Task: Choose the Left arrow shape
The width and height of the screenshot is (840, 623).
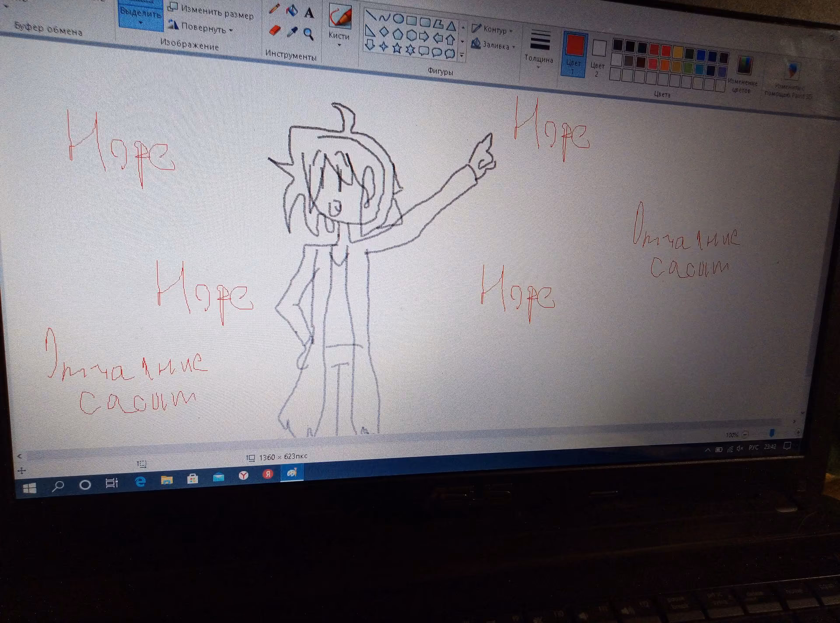Action: click(x=437, y=38)
